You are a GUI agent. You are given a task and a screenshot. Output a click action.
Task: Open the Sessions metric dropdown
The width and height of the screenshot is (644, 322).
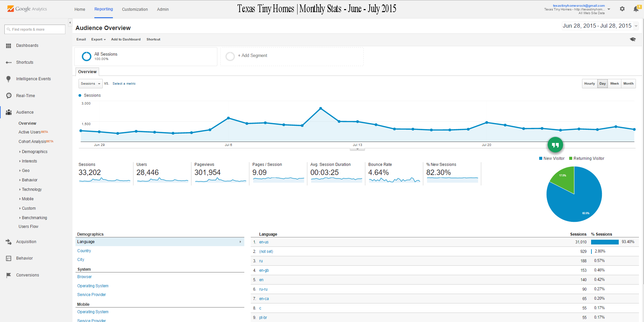click(90, 84)
